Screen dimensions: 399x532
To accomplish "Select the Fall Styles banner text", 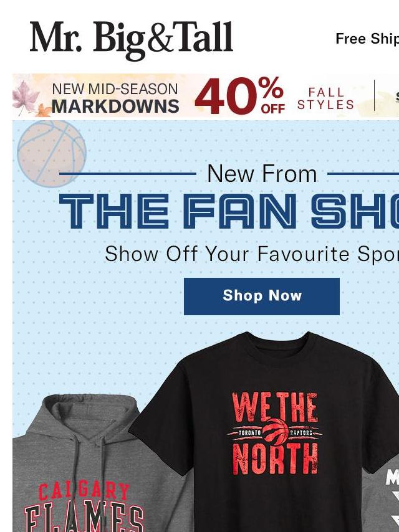I will coord(325,98).
